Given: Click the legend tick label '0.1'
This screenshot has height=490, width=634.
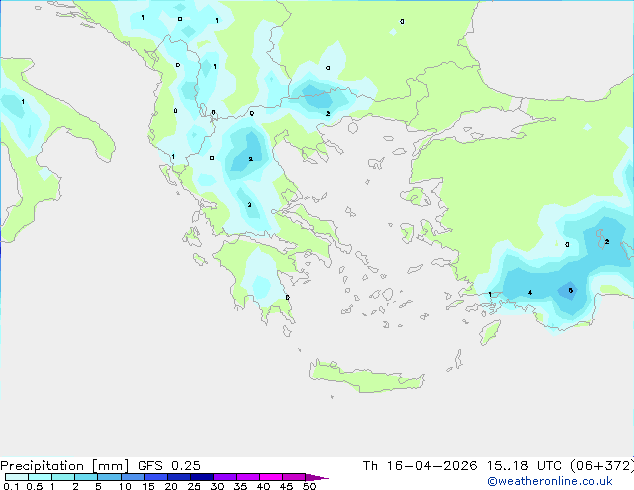Looking at the screenshot, I should [11, 486].
